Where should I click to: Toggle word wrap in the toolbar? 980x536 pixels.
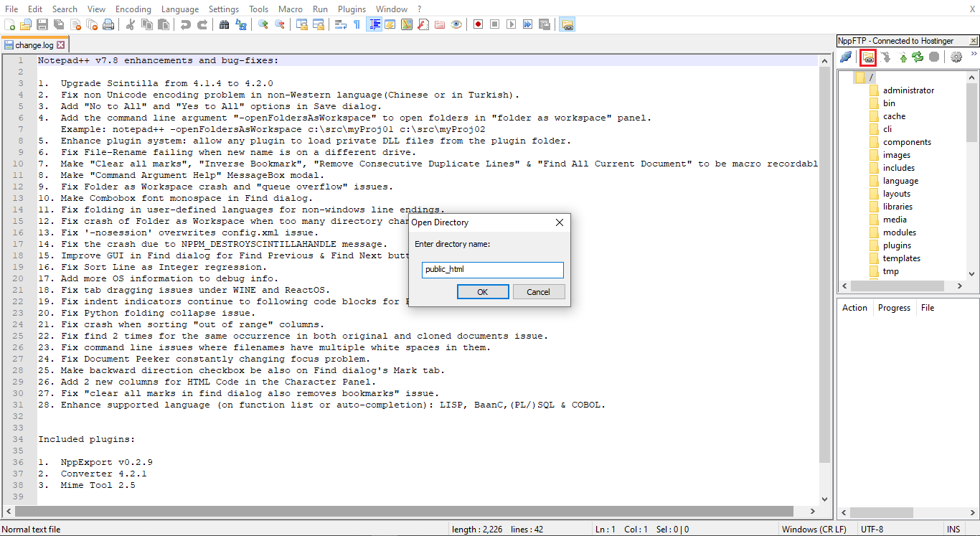(340, 24)
